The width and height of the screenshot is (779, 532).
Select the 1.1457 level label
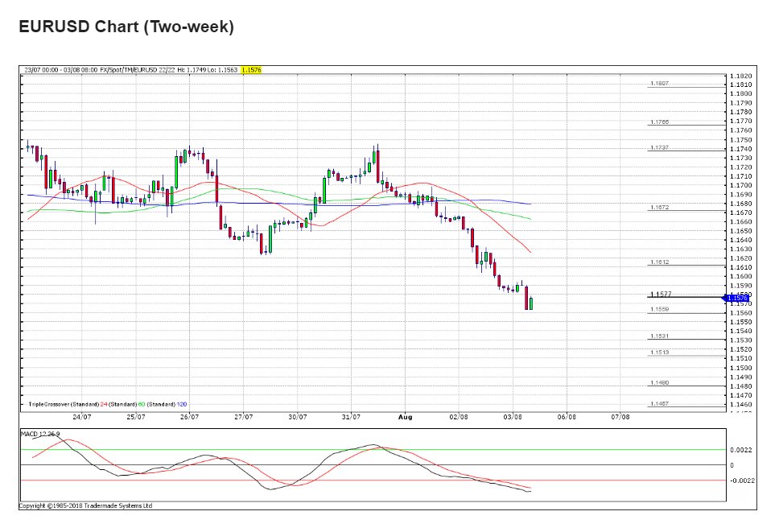[660, 403]
